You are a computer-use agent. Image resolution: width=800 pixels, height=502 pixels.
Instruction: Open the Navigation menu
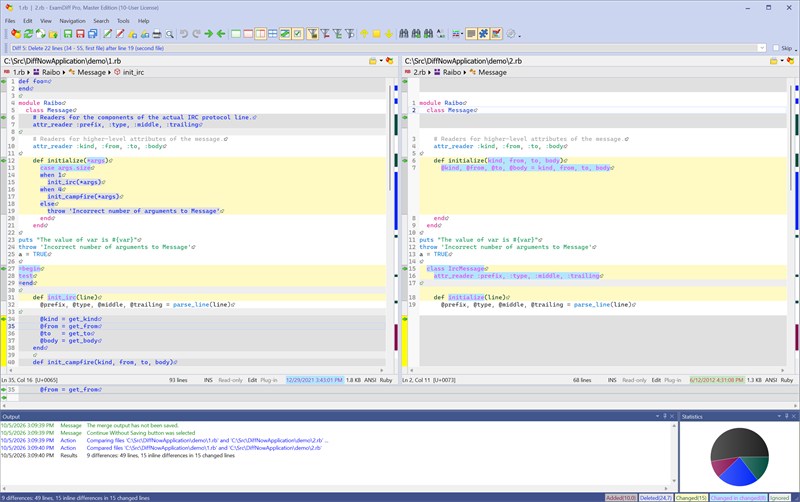[x=72, y=21]
